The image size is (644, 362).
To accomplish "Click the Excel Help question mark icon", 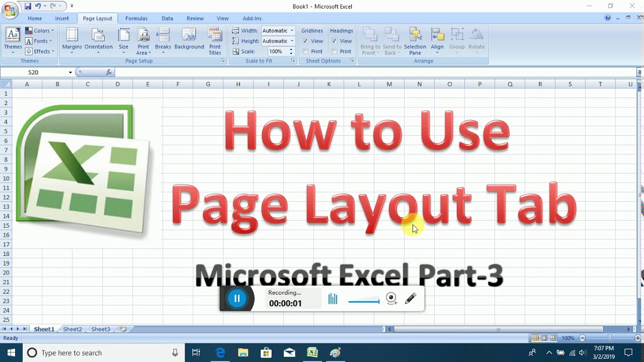I will pyautogui.click(x=608, y=18).
